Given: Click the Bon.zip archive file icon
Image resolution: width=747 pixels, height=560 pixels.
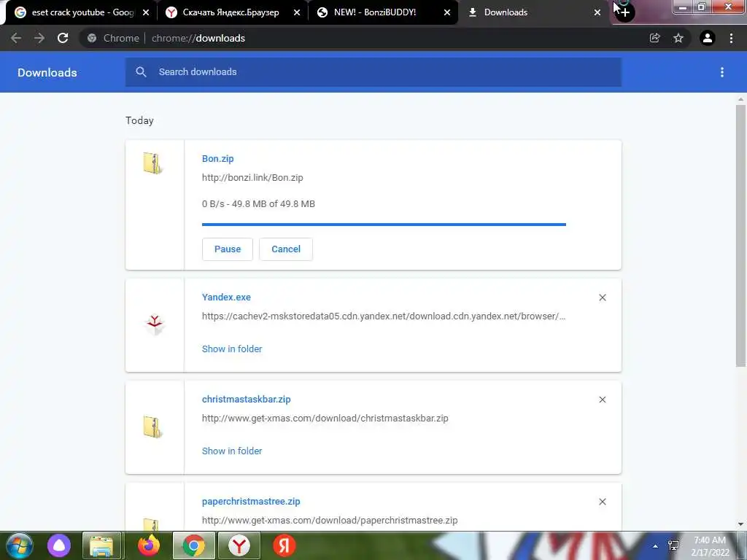Looking at the screenshot, I should 153,163.
